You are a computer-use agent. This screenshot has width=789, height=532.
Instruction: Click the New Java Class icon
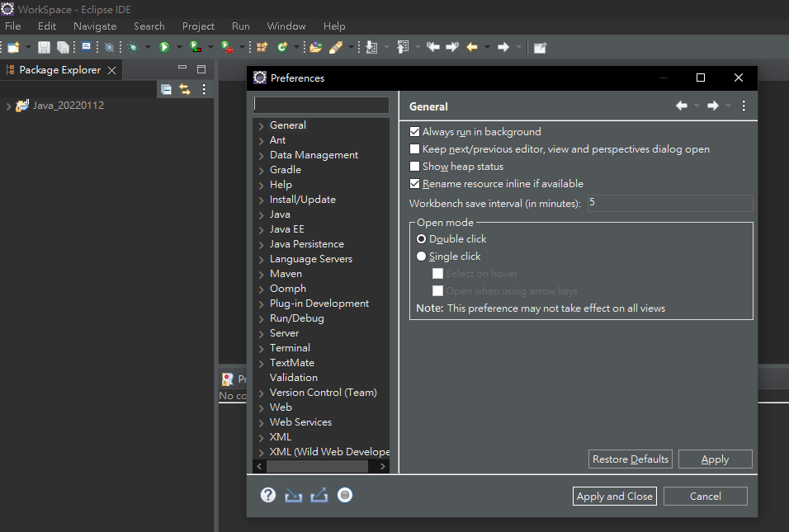[282, 47]
